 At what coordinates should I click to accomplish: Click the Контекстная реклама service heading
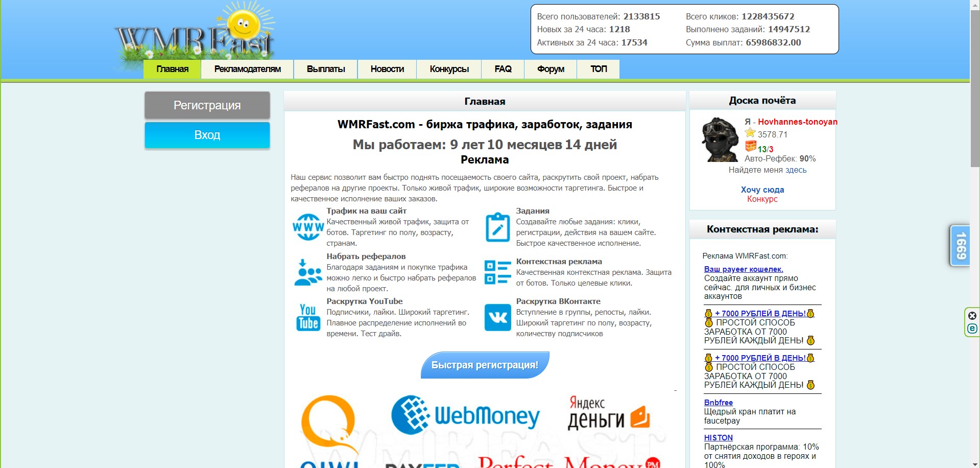[x=559, y=262]
